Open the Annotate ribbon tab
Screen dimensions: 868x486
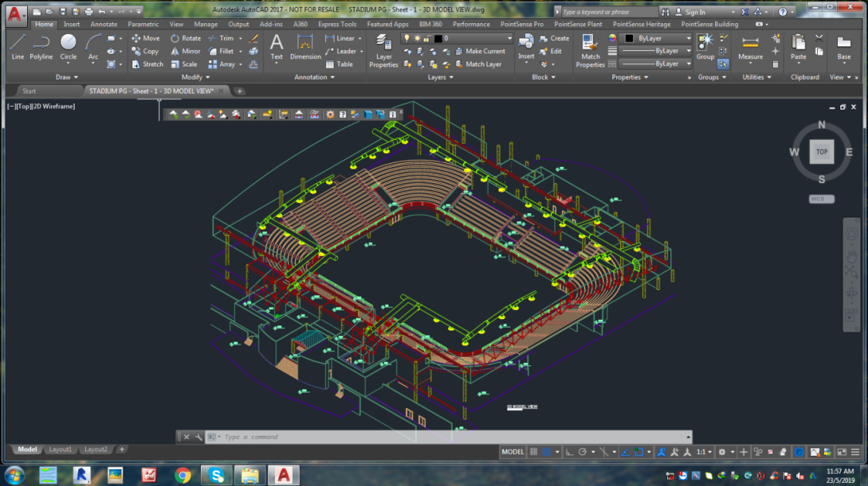(x=103, y=24)
